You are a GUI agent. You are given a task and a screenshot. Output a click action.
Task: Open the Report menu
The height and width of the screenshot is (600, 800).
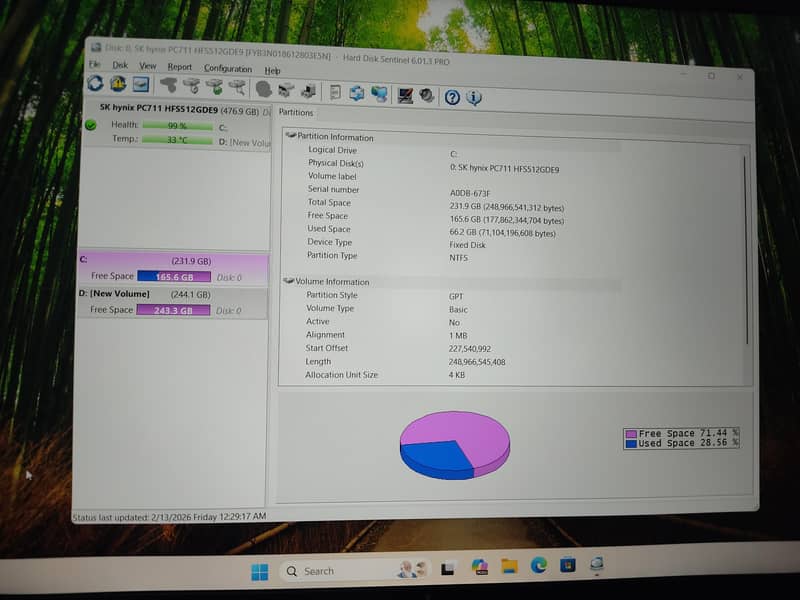pos(180,67)
